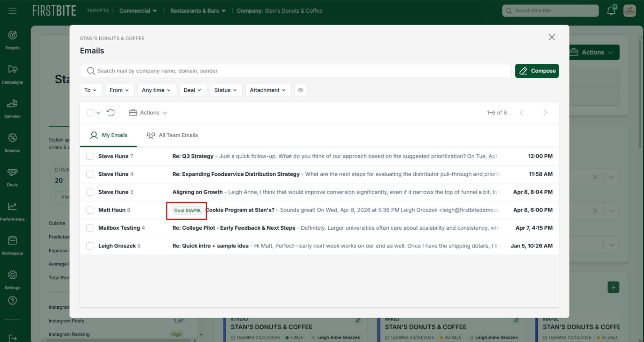
Task: Check the Matt Haun email checkbox
Action: [x=90, y=210]
